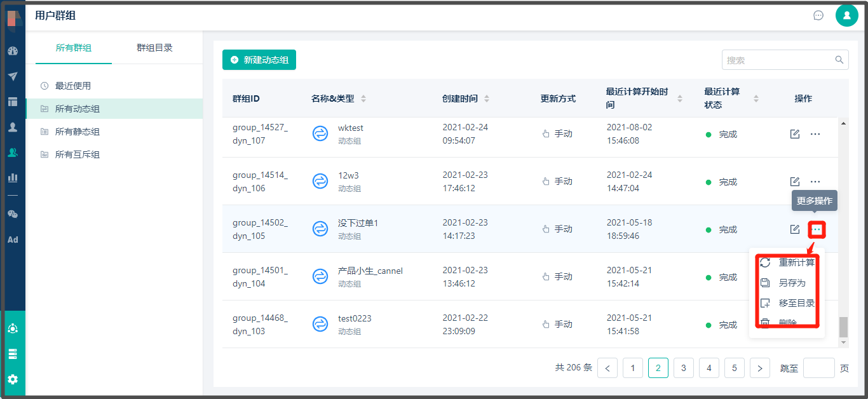Go to page 3
Viewport: 868px width, 399px height.
pos(684,368)
